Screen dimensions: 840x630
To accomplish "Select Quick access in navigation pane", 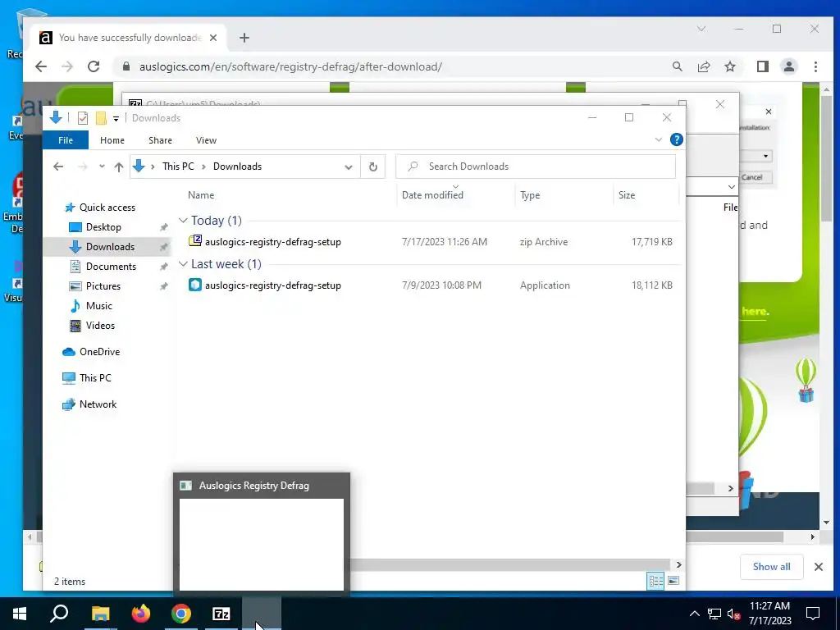I will pos(107,208).
